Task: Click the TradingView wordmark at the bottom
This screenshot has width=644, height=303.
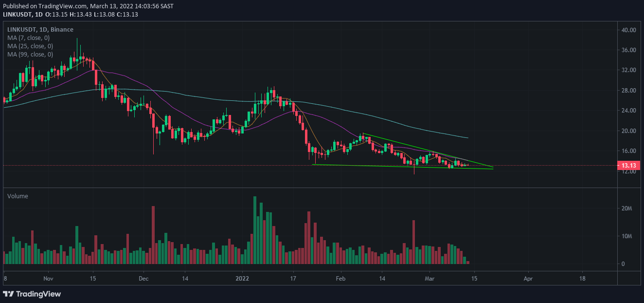Action: [x=38, y=294]
